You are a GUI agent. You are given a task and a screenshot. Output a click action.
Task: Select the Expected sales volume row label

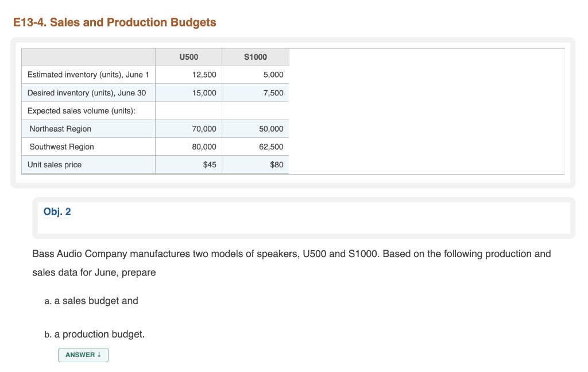(x=82, y=110)
